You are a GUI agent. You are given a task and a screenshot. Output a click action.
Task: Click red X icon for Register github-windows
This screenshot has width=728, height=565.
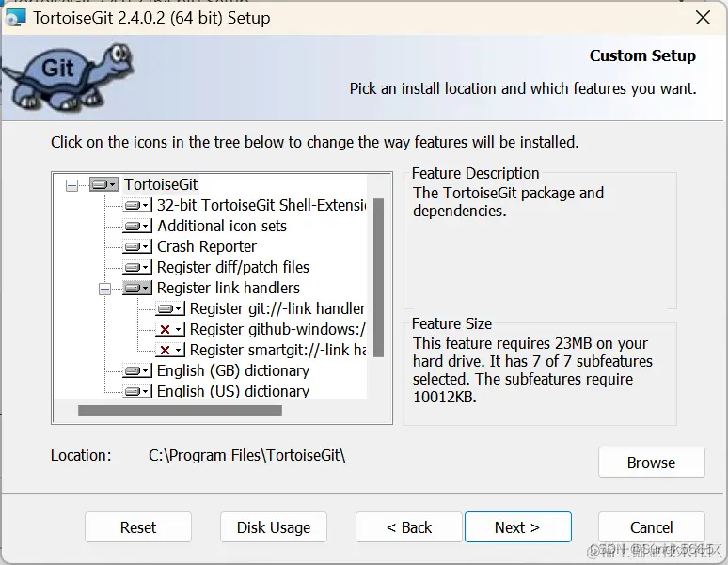click(x=170, y=329)
